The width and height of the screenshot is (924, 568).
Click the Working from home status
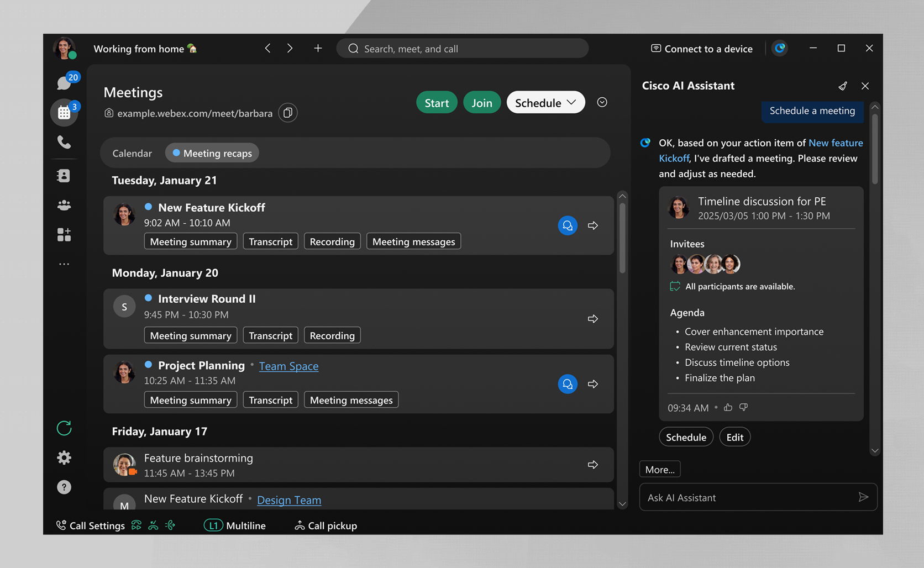tap(145, 49)
